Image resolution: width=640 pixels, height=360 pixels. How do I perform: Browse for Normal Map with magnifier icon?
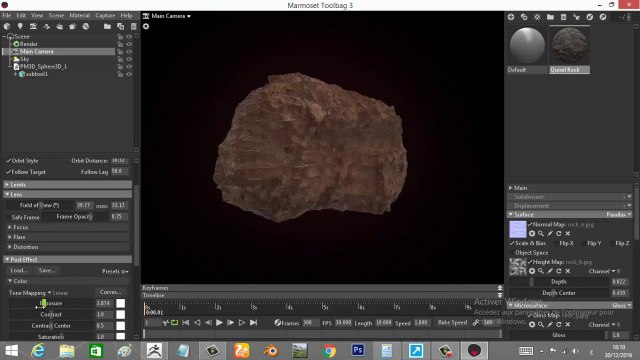coord(541,233)
